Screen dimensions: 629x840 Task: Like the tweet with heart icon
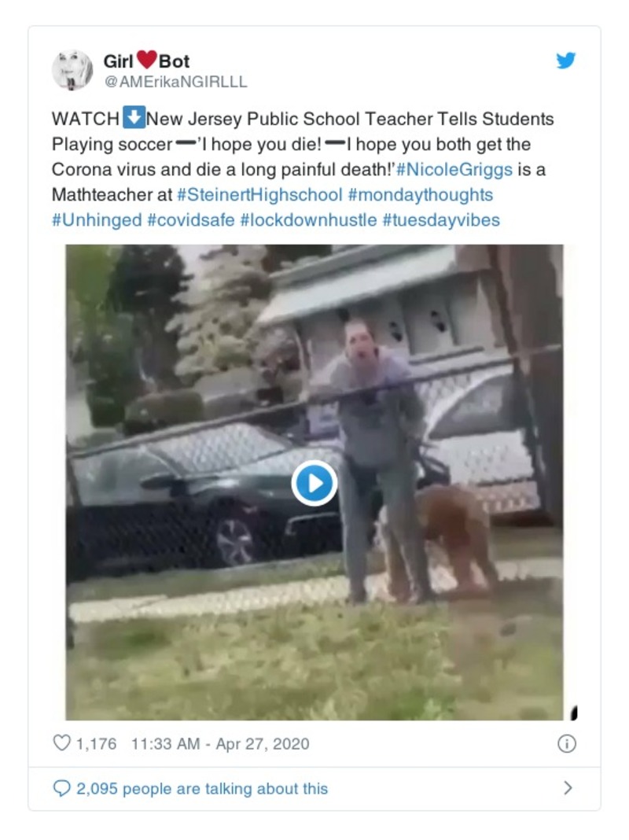tap(61, 743)
